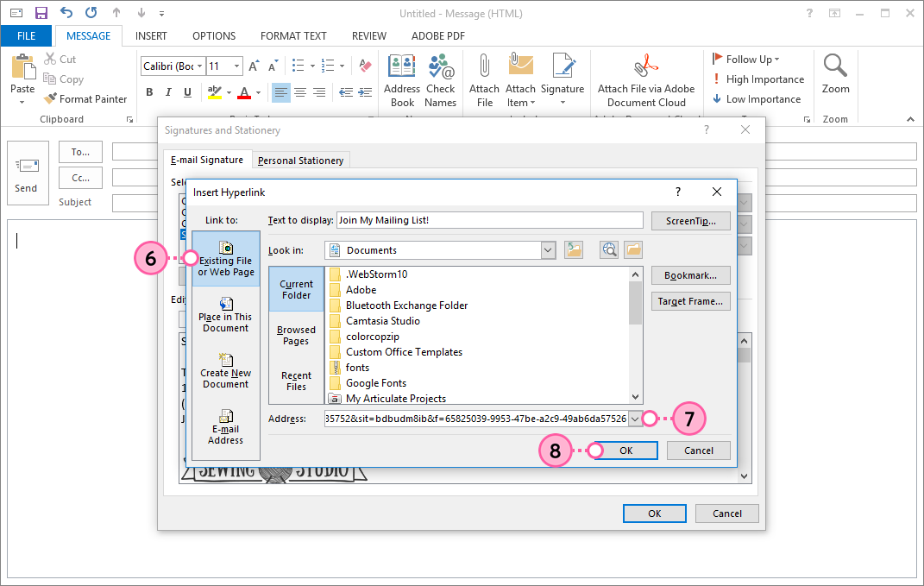This screenshot has width=924, height=586.
Task: Expand the Address history dropdown
Action: pos(635,419)
